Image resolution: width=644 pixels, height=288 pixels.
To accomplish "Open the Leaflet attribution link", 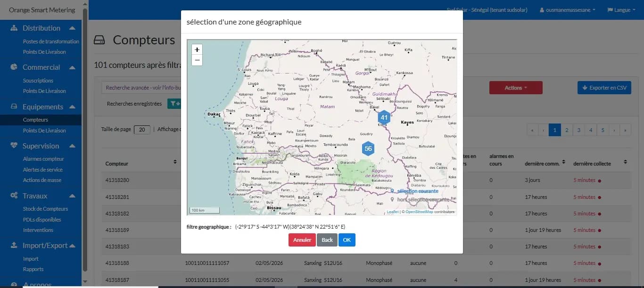I will 392,212.
